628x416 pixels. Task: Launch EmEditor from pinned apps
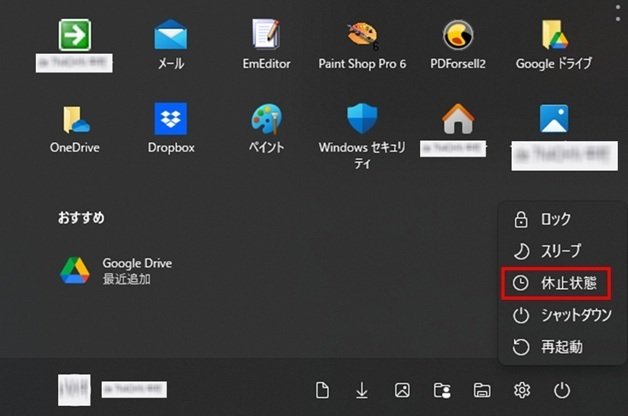pos(266,45)
